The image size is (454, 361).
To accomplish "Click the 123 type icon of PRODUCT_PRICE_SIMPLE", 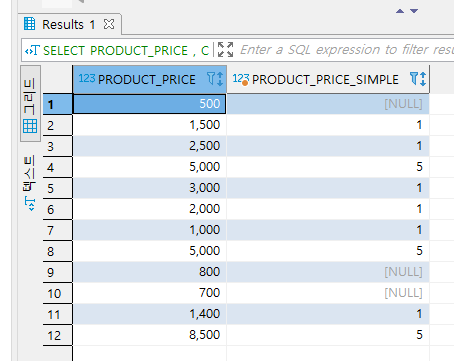I will [241, 79].
